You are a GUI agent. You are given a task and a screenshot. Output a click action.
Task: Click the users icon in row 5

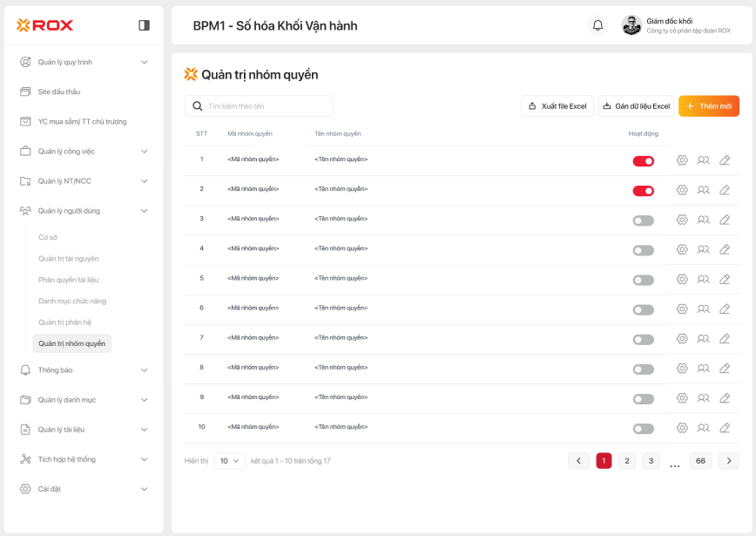point(703,279)
